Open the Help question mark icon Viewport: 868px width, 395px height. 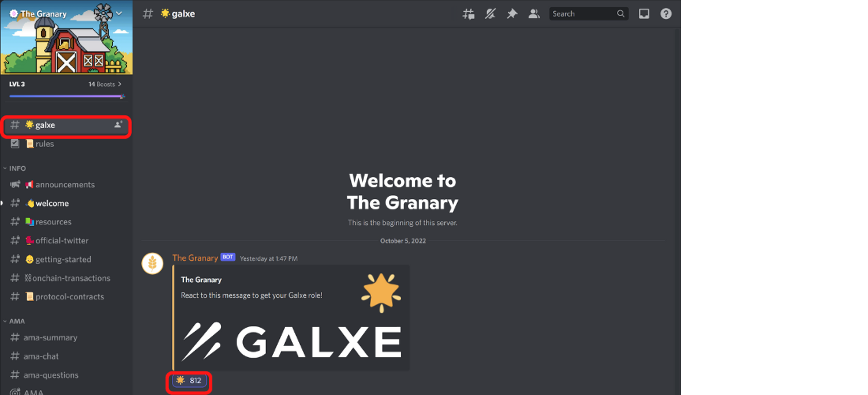(x=666, y=14)
